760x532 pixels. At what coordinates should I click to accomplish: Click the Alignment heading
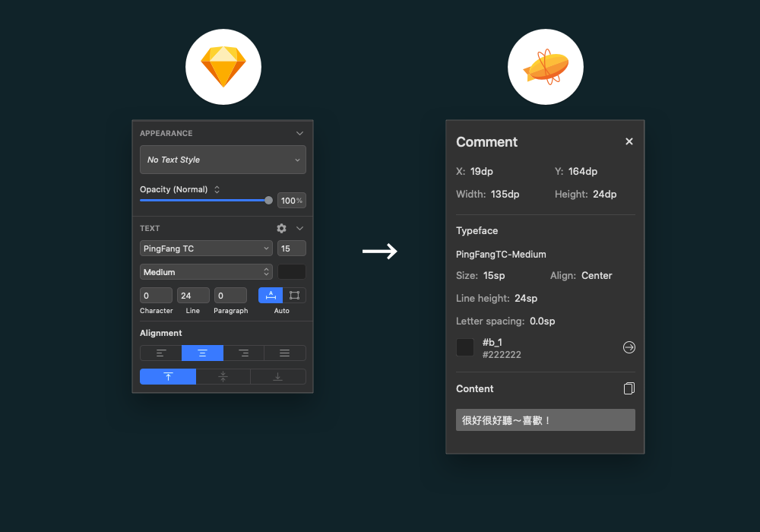pos(161,333)
